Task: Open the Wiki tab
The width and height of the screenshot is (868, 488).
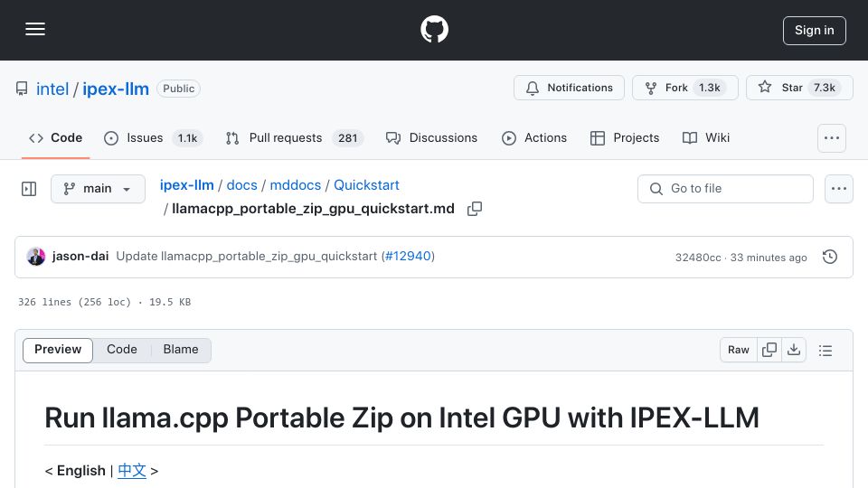Action: [706, 137]
